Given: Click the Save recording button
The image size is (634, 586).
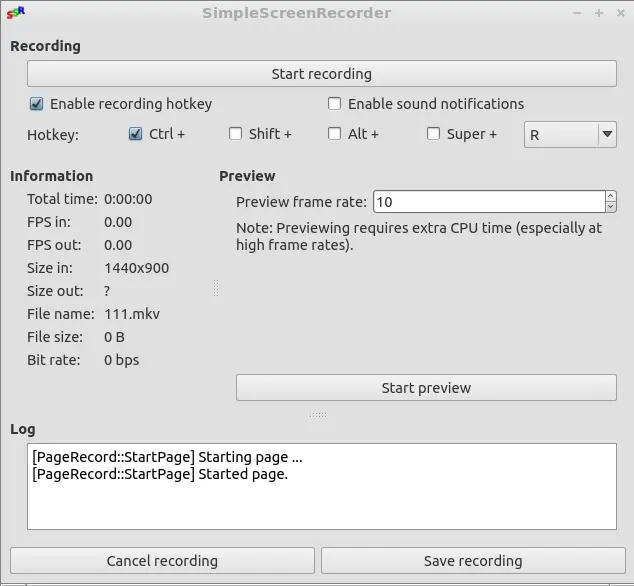Looking at the screenshot, I should click(x=473, y=561).
